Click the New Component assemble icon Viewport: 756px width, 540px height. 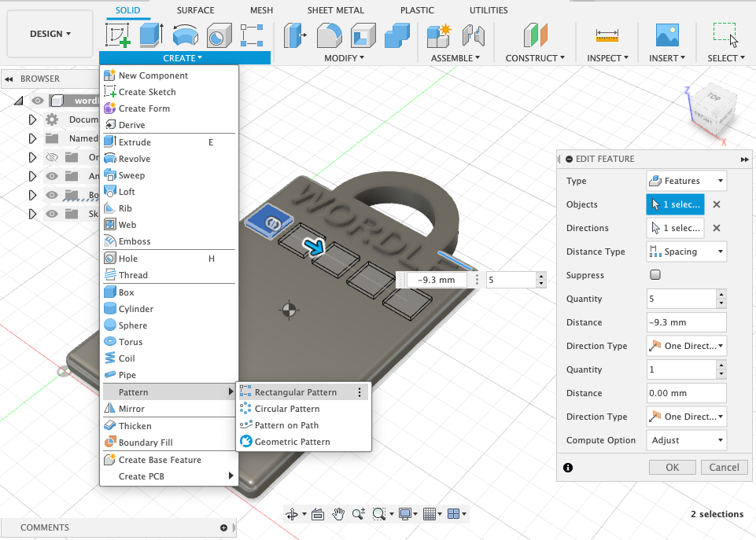[439, 35]
